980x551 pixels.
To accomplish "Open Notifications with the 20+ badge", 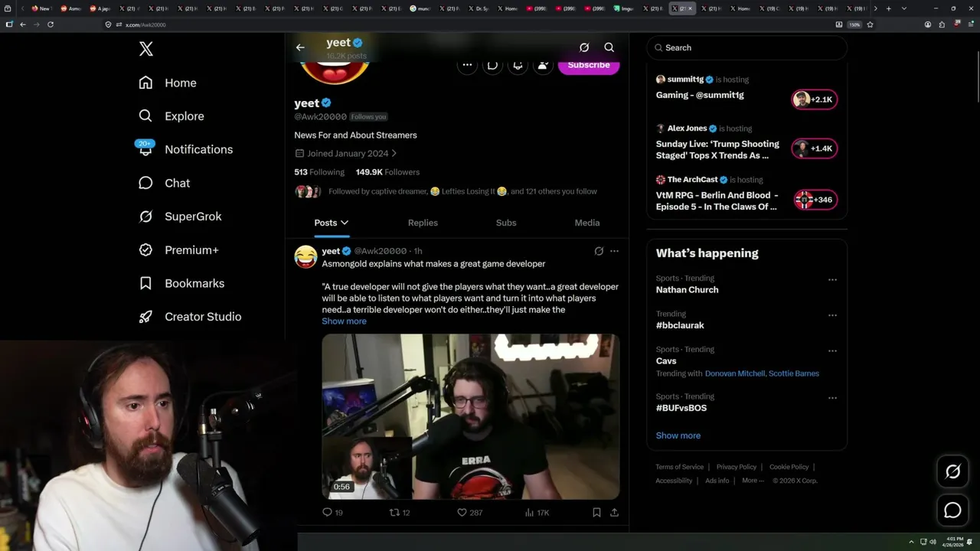I will pyautogui.click(x=185, y=149).
